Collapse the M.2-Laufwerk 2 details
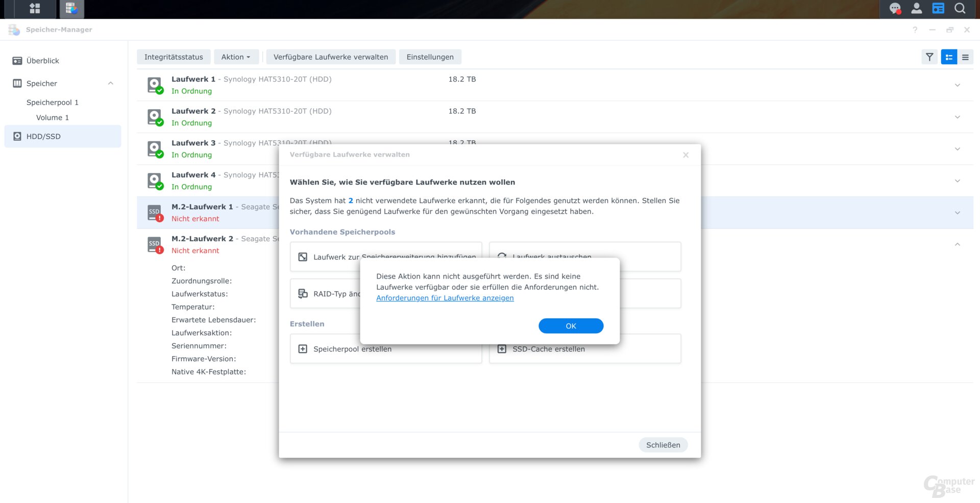This screenshot has width=980, height=503. [958, 245]
